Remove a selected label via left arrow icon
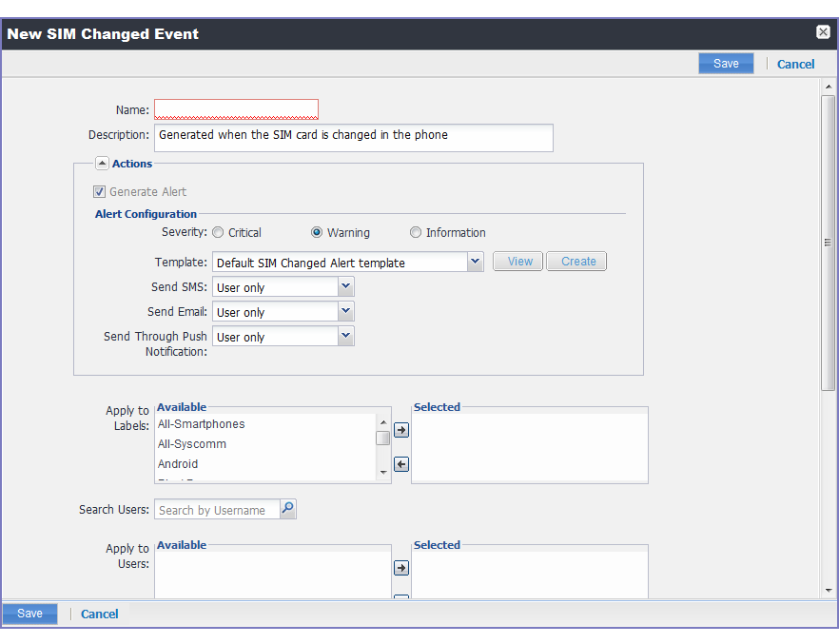Viewport: 839px width, 644px height. point(400,463)
